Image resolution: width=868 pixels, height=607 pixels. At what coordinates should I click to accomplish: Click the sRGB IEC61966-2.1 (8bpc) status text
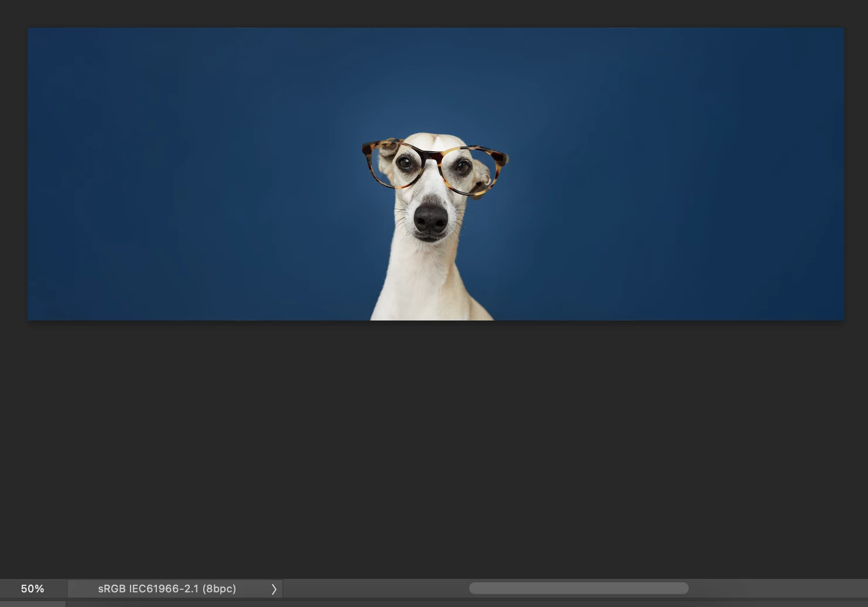click(167, 589)
